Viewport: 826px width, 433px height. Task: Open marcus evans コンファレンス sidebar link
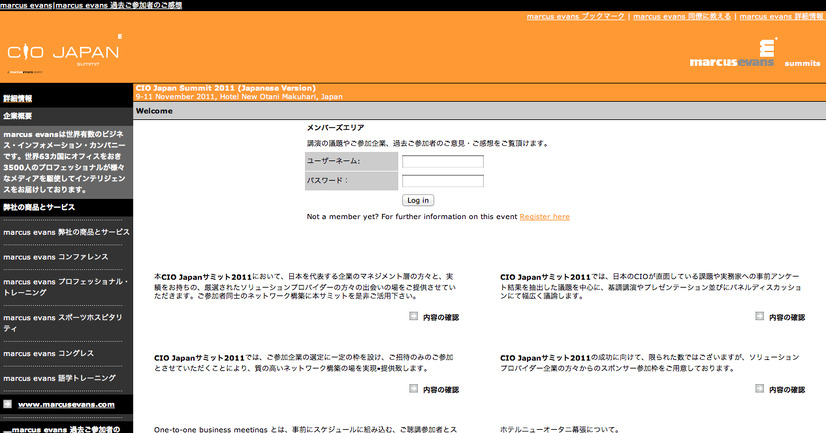pyautogui.click(x=56, y=257)
